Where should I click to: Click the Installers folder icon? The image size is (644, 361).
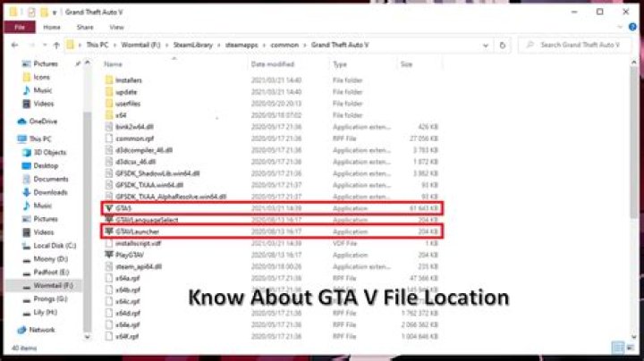click(x=109, y=80)
